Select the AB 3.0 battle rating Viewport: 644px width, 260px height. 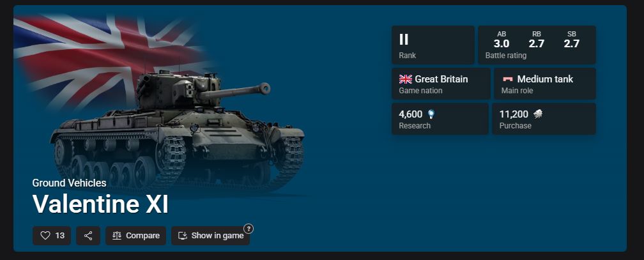click(x=502, y=40)
